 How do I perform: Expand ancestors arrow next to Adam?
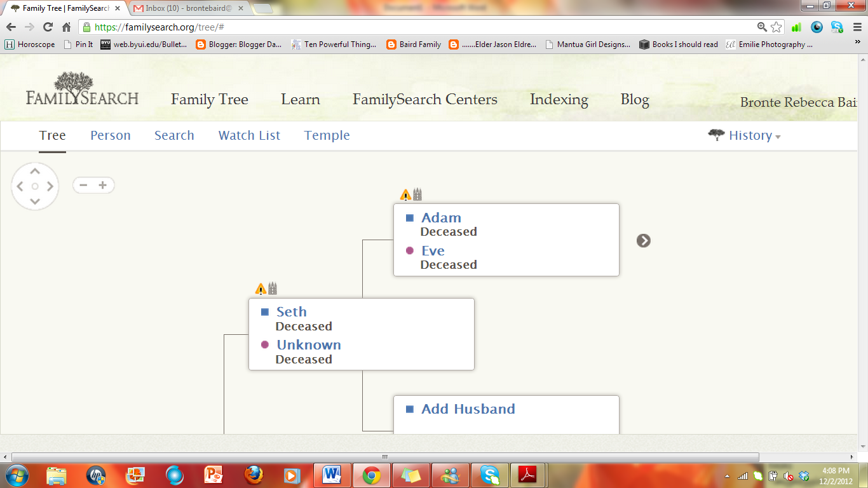coord(644,240)
